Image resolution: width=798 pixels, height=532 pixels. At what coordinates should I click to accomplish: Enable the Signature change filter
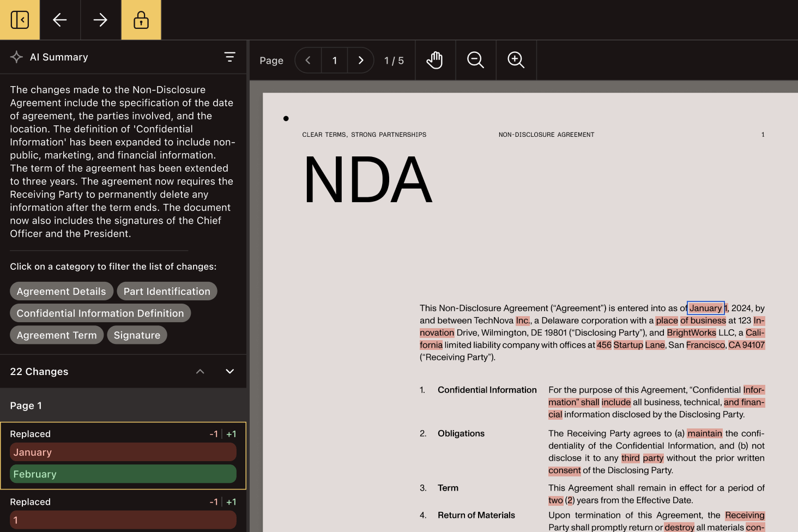137,335
